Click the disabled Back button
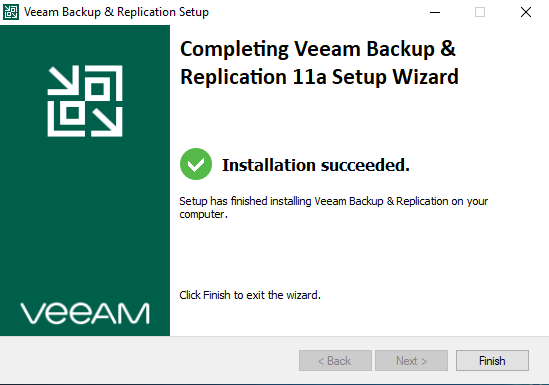Image resolution: width=549 pixels, height=385 pixels. 335,360
